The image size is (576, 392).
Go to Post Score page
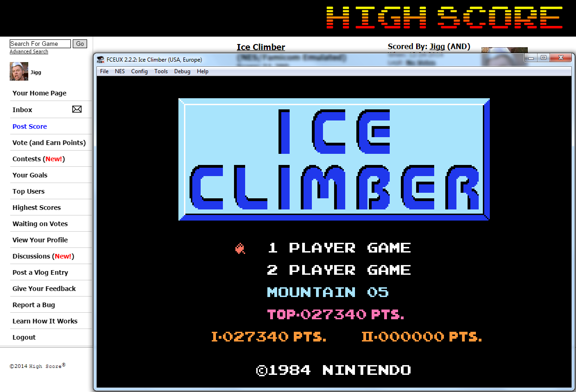(x=30, y=126)
